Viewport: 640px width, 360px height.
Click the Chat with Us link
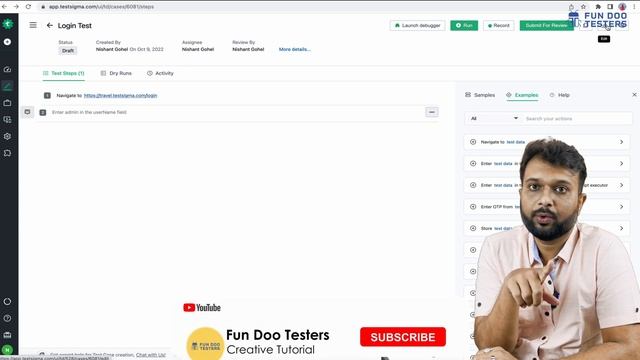tap(151, 355)
